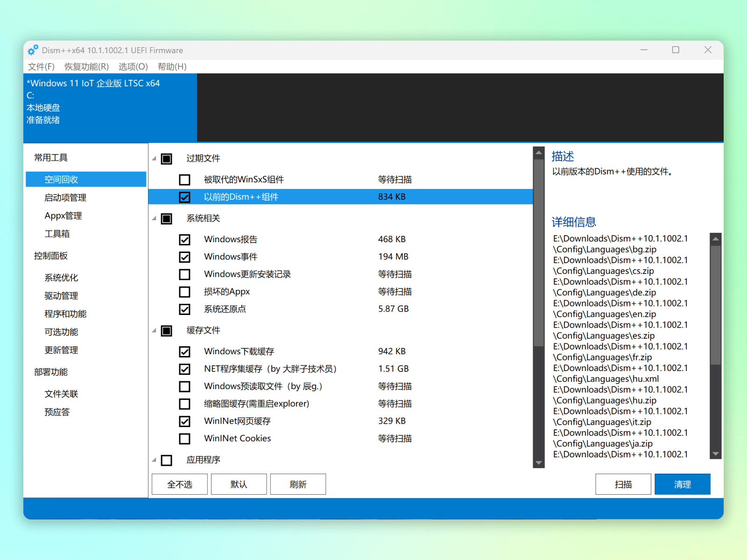Image resolution: width=747 pixels, height=560 pixels.
Task: Uncheck NET程序集缓存 checkbox
Action: click(x=185, y=369)
